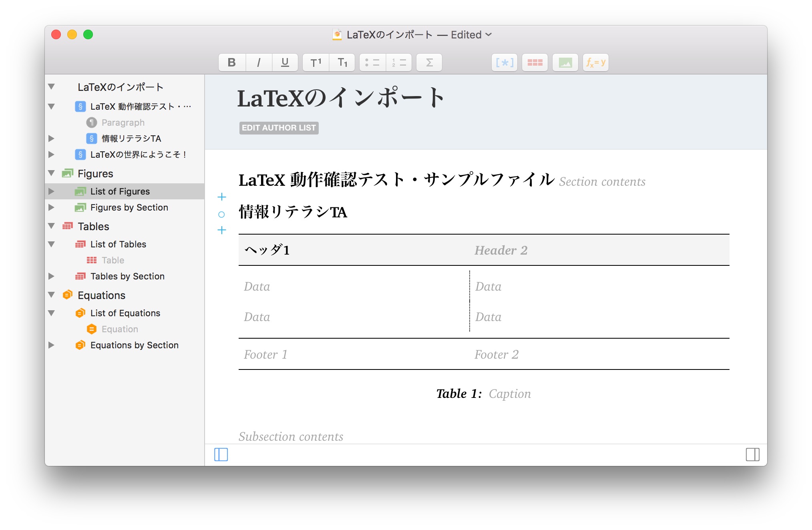Insert a bulleted list
Screen dimensions: 812x530
click(x=372, y=62)
